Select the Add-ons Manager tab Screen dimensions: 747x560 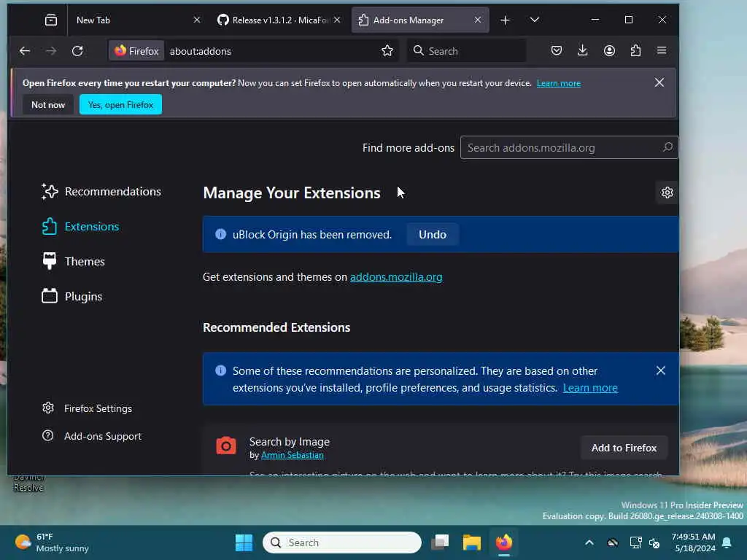pyautogui.click(x=420, y=20)
